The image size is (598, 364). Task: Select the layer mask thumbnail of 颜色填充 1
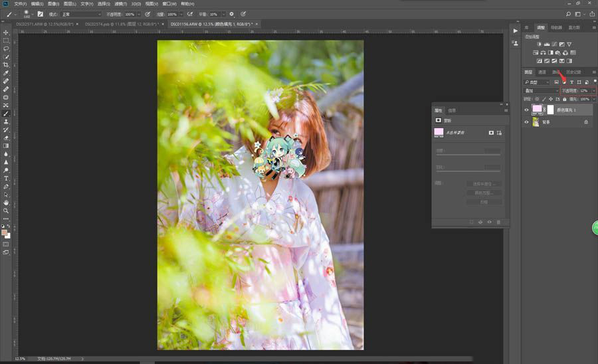[550, 110]
